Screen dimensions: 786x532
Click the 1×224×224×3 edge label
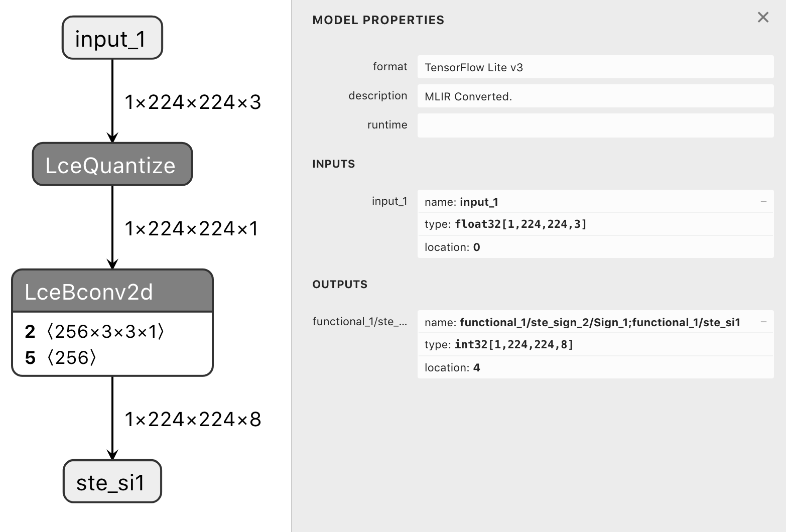(x=193, y=102)
